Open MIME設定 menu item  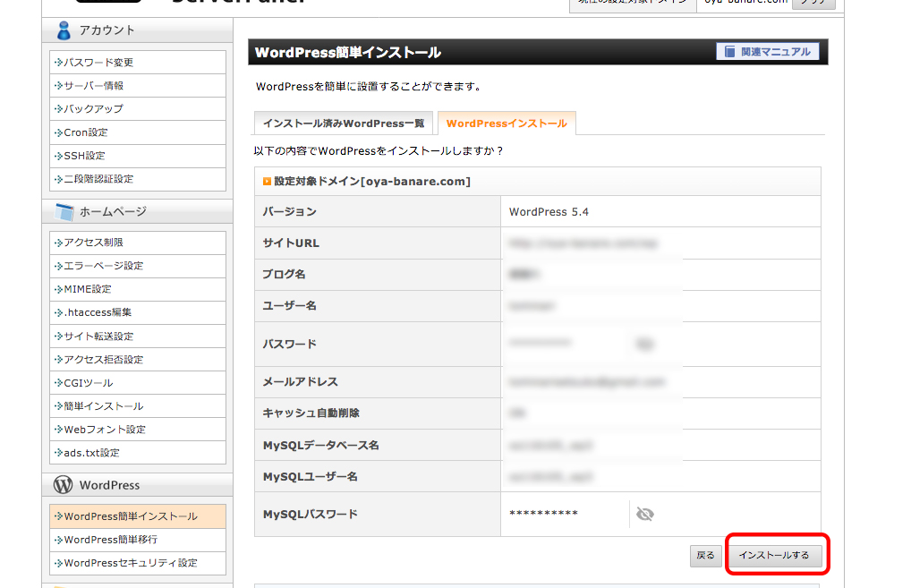138,289
